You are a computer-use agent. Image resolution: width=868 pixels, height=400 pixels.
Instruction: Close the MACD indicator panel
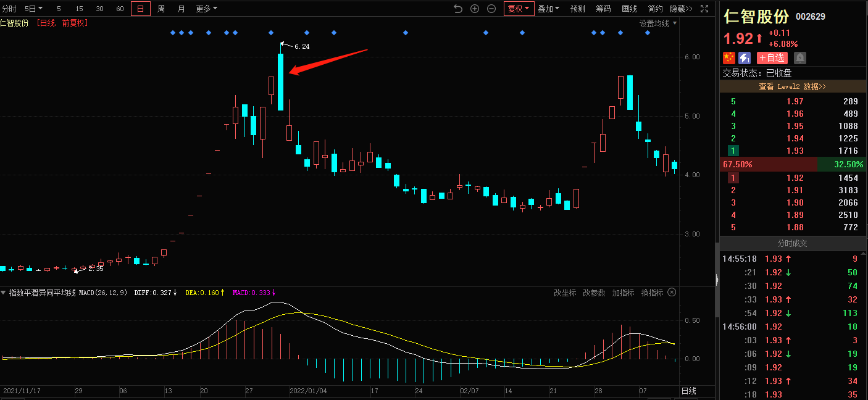coord(672,293)
